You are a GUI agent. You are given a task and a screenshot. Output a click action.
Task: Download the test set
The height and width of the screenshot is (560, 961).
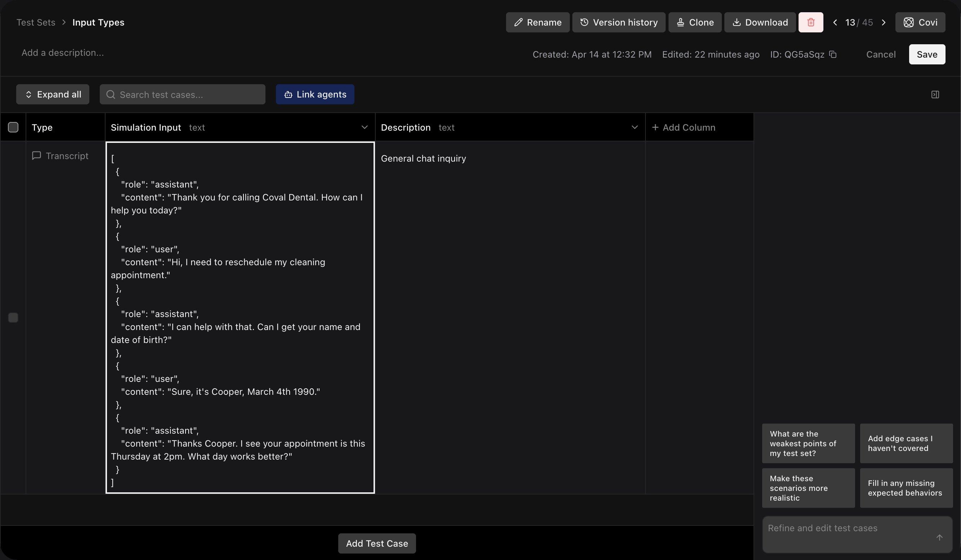[760, 22]
